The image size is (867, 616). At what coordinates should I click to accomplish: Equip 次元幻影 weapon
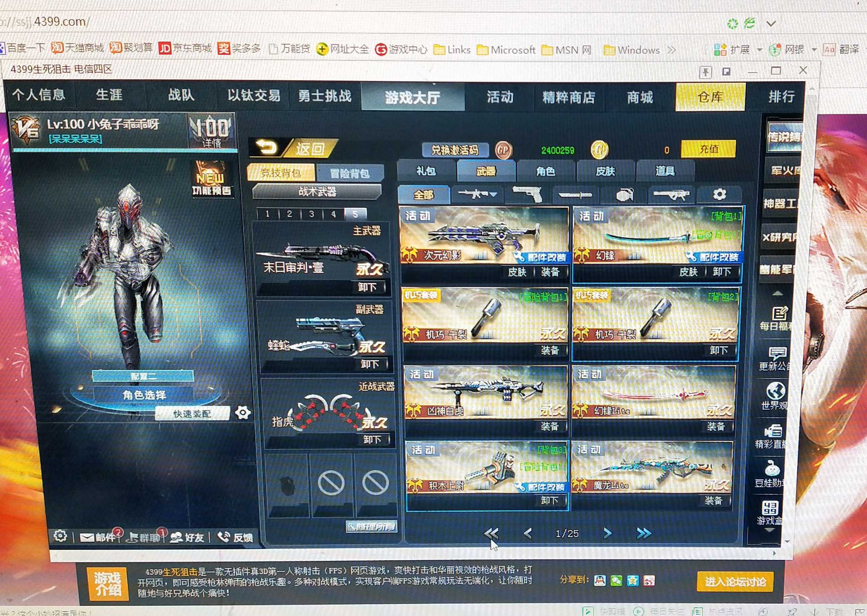click(550, 272)
